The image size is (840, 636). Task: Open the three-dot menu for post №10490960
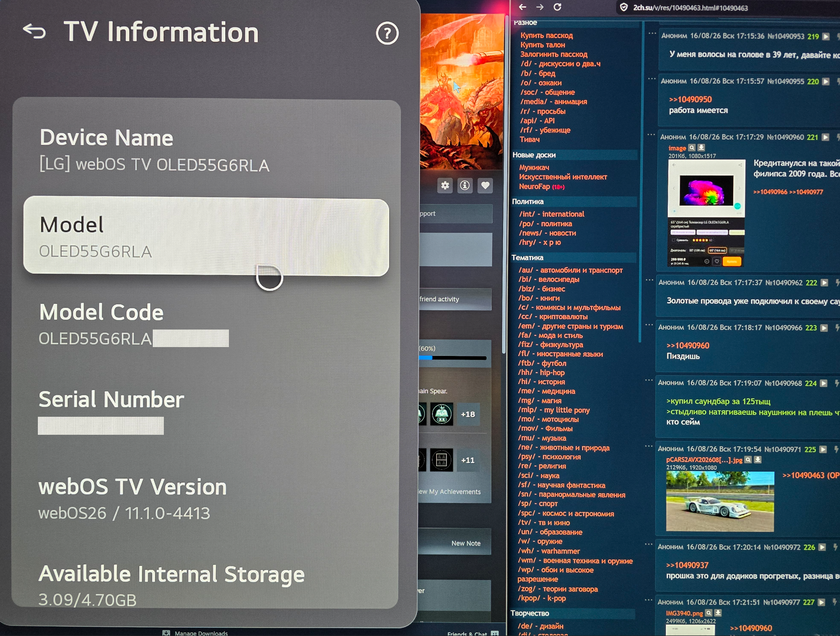point(651,135)
